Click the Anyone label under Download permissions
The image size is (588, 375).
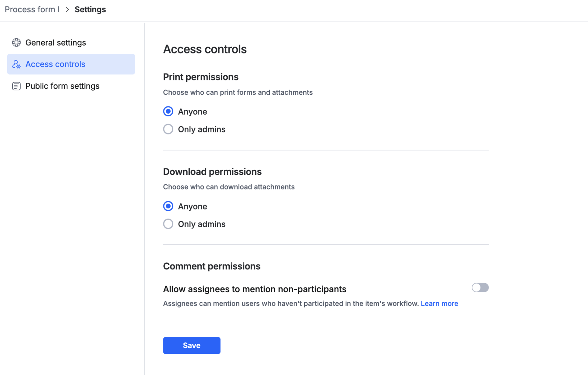click(192, 206)
